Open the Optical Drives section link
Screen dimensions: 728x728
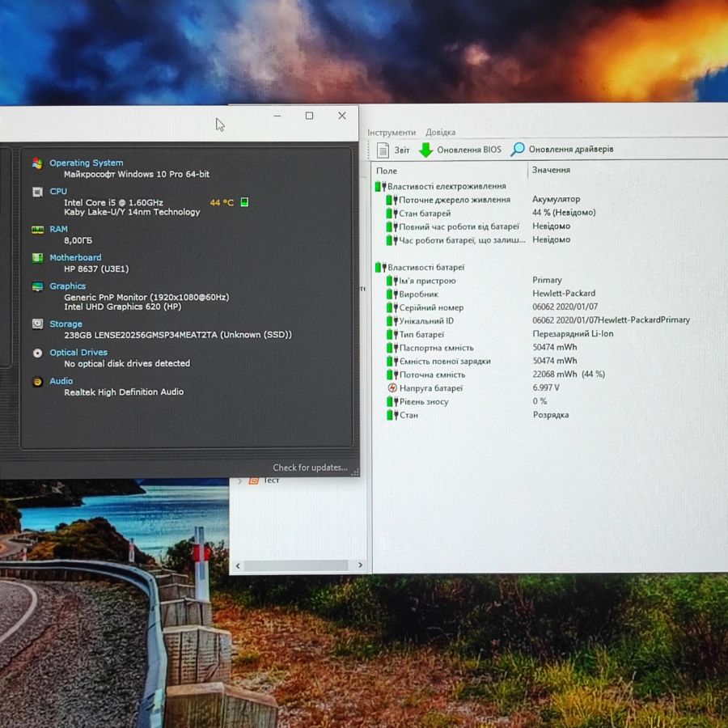[x=78, y=353]
